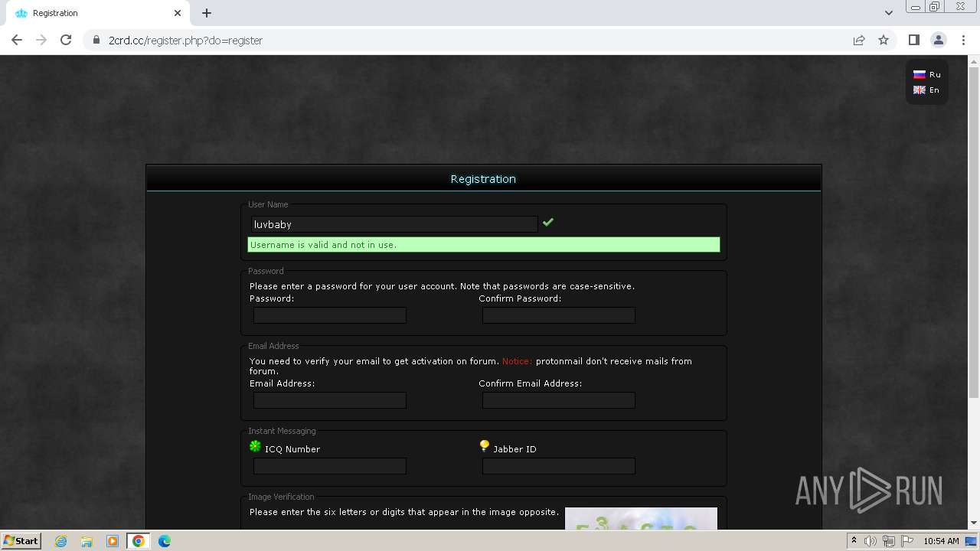Click the 'Username is valid and not in use.' message

coord(484,245)
